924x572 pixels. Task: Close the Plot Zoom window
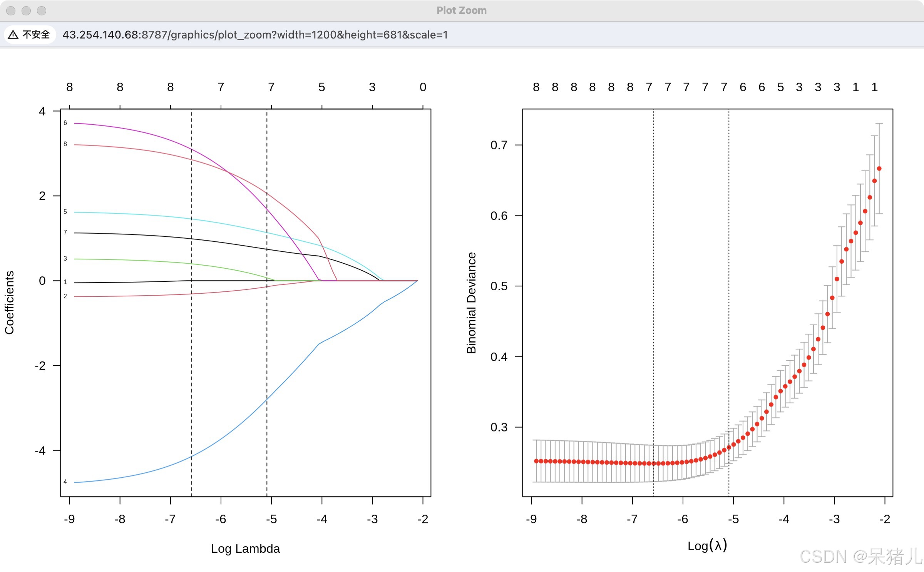[x=11, y=10]
